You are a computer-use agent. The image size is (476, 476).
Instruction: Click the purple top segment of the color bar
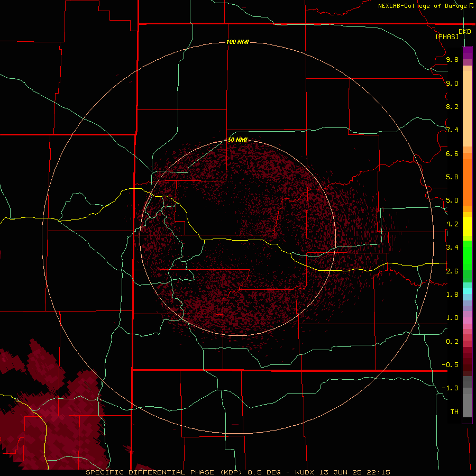(x=467, y=53)
